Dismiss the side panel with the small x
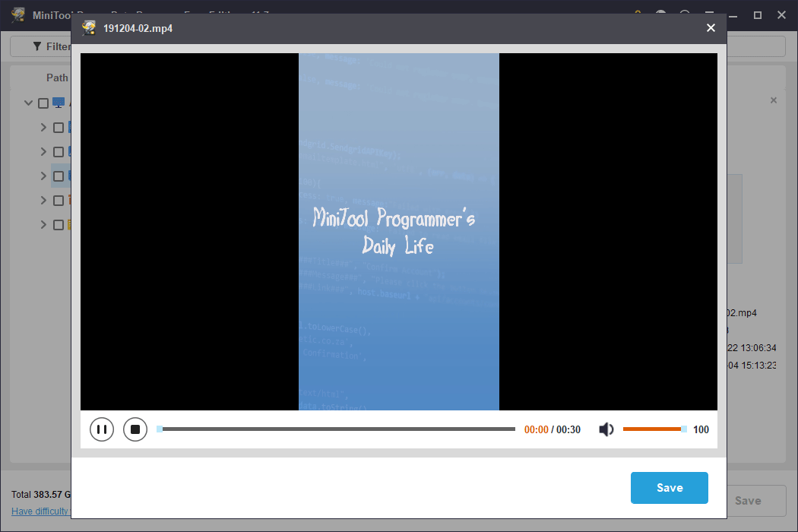The height and width of the screenshot is (532, 798). coord(774,100)
